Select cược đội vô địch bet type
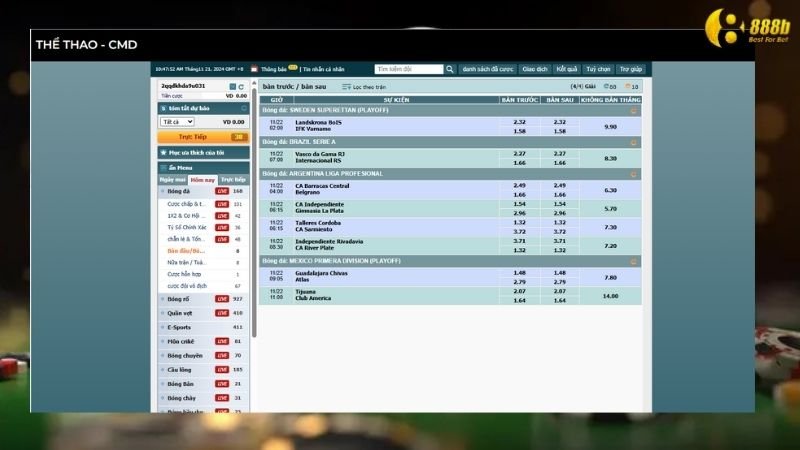The height and width of the screenshot is (450, 800). pyautogui.click(x=187, y=286)
